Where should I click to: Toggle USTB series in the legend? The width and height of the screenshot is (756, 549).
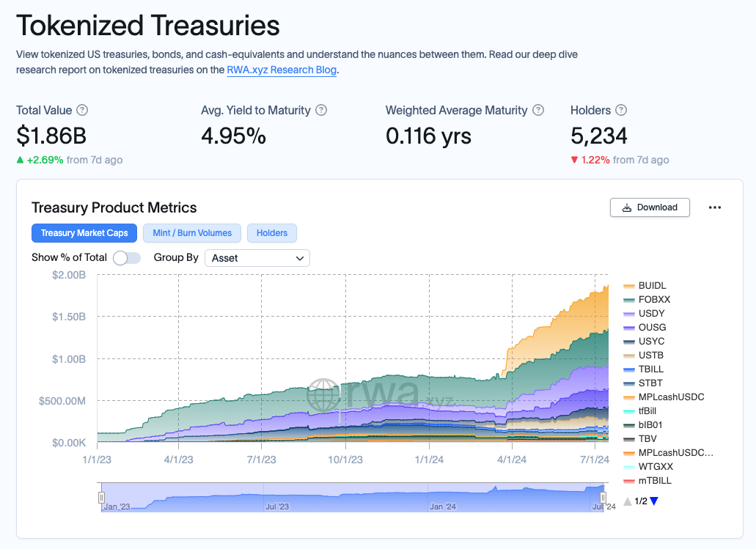click(643, 355)
